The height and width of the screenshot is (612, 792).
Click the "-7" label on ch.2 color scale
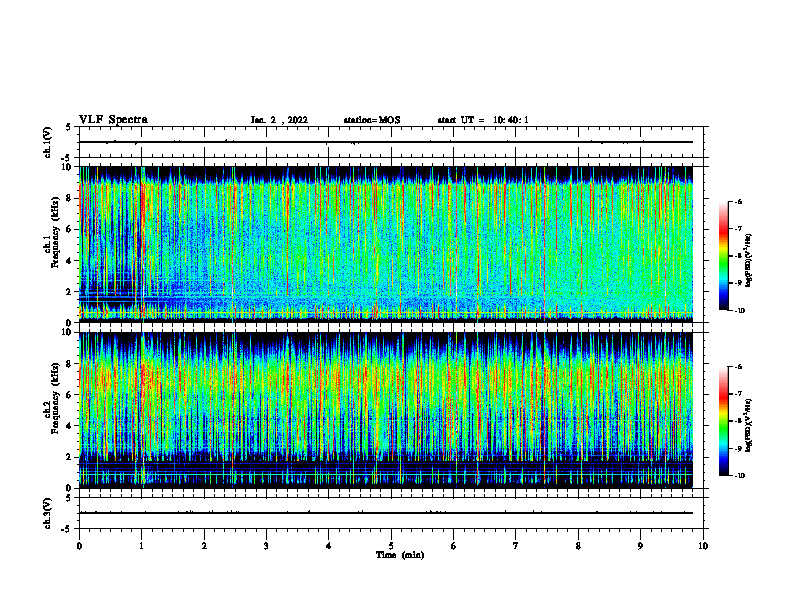(738, 394)
